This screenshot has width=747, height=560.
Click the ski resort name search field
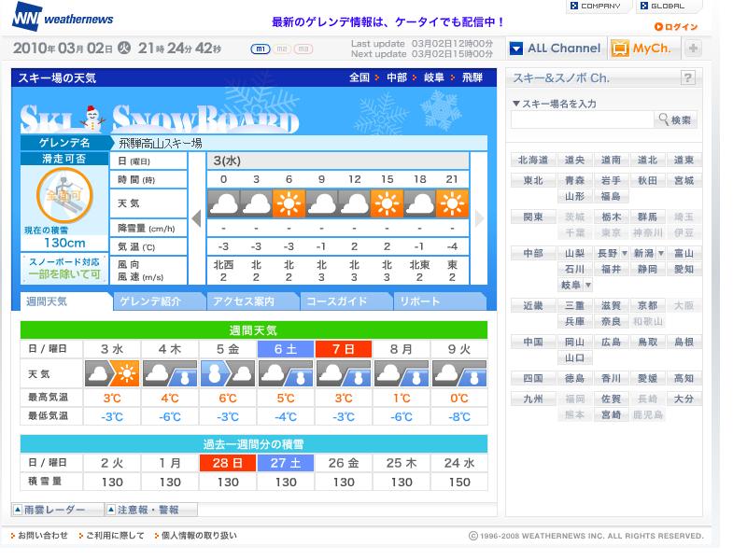pos(582,119)
